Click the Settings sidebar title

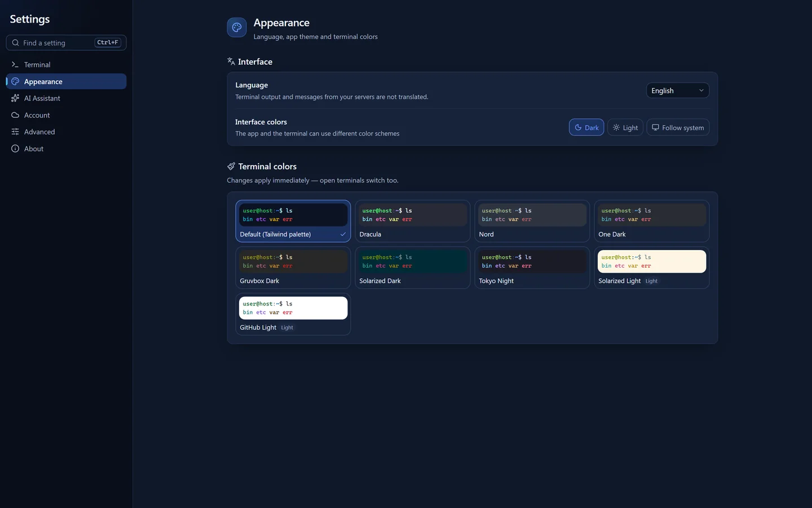point(30,19)
